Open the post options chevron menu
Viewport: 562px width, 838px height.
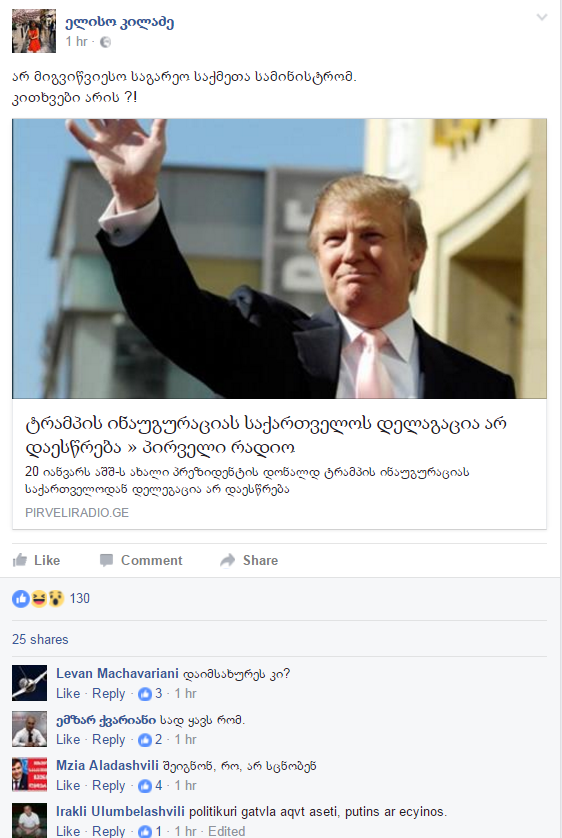pyautogui.click(x=542, y=17)
